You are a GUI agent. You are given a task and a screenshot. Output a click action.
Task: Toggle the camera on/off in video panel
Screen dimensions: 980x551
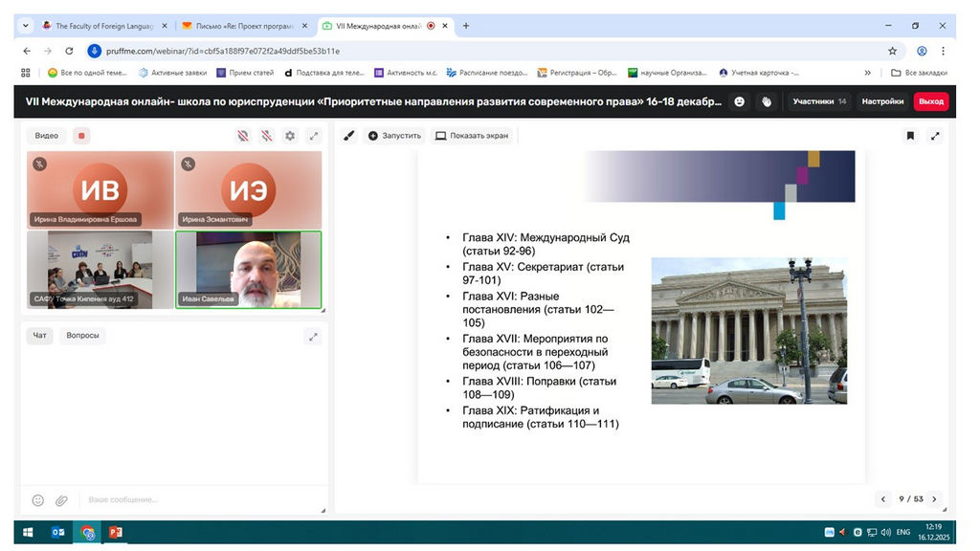click(243, 136)
